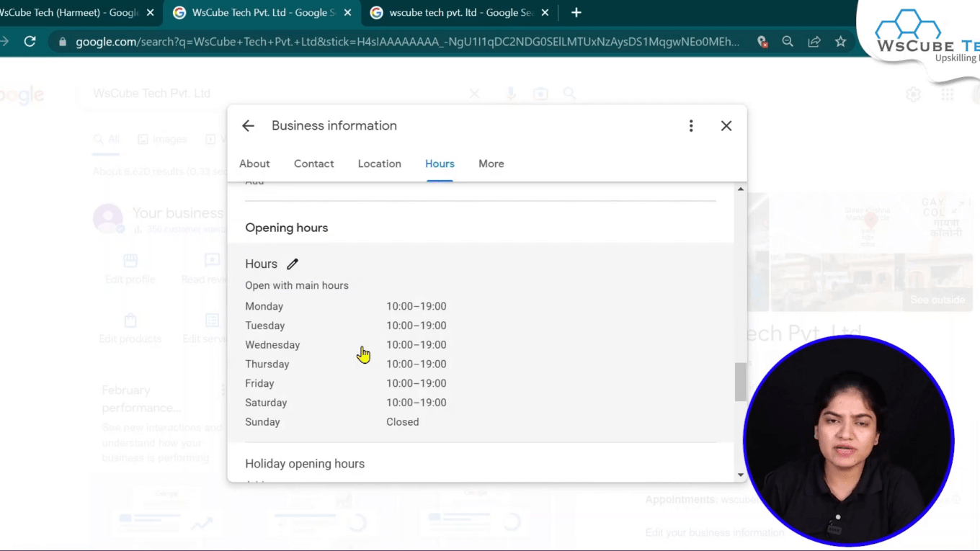
Task: Click the Holiday opening hours heading
Action: [305, 464]
